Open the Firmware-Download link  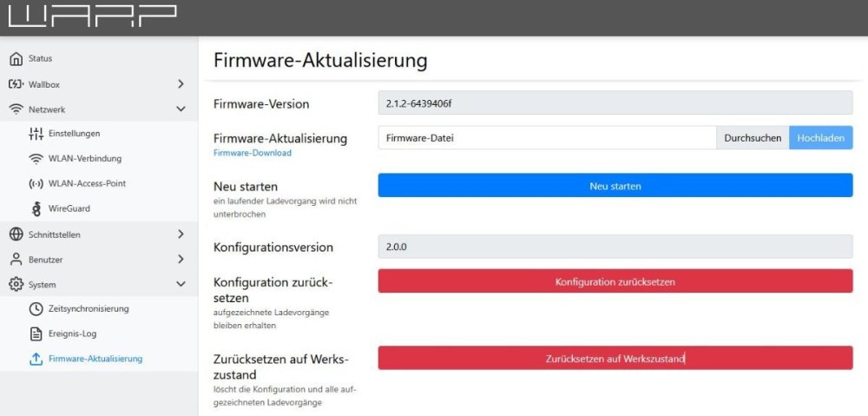pos(252,153)
